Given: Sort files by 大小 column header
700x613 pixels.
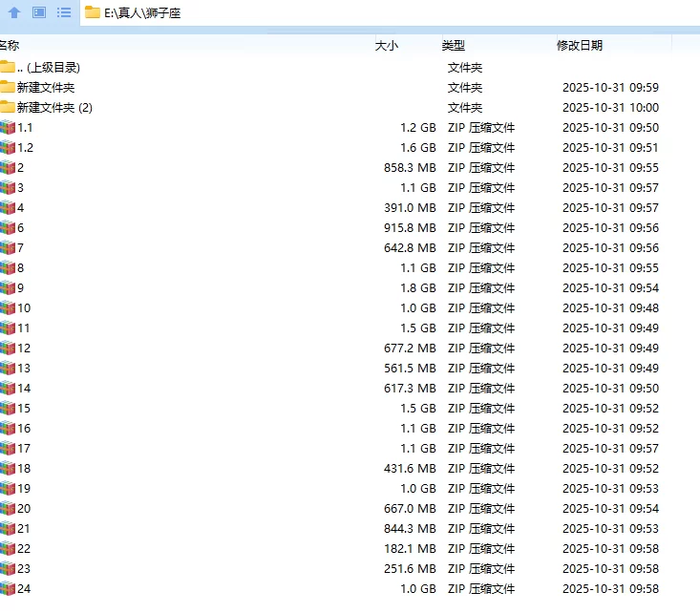Looking at the screenshot, I should tap(386, 45).
